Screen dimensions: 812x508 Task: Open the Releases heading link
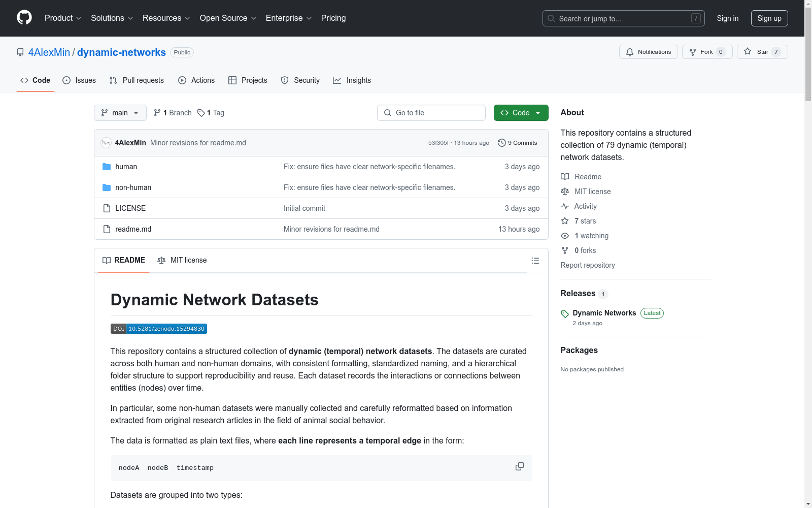578,293
